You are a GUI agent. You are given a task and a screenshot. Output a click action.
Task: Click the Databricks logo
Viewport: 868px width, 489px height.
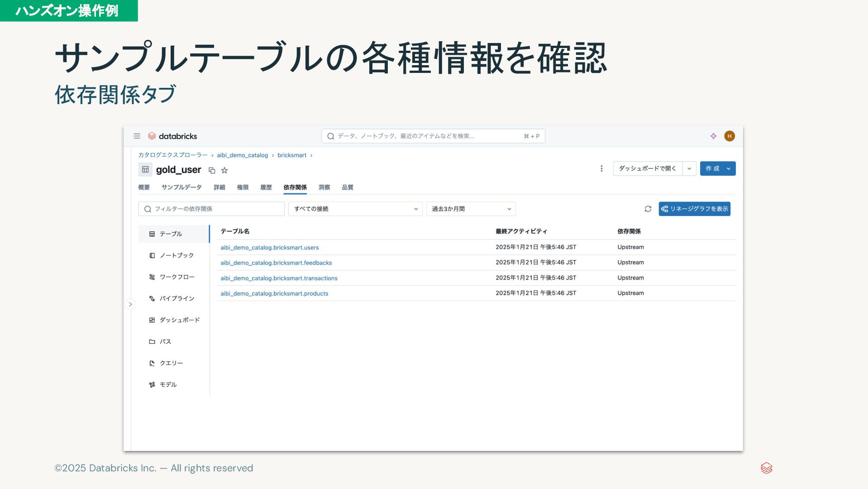tap(172, 136)
